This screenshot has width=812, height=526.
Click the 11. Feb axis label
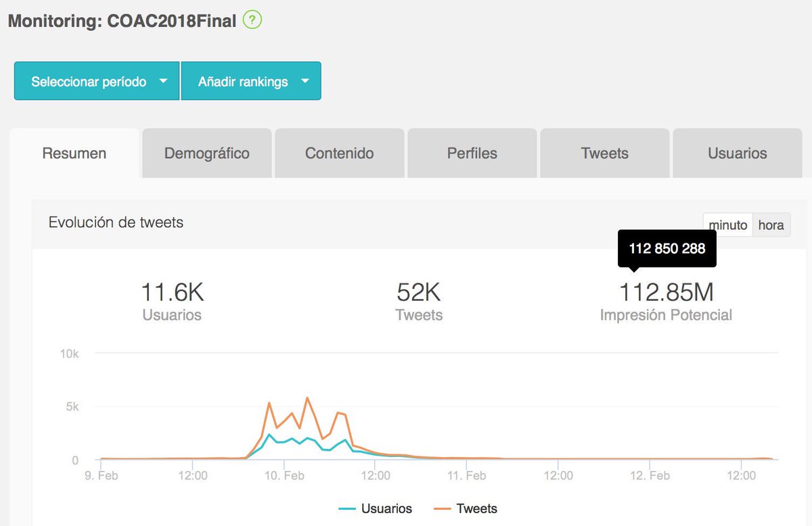coord(467,476)
